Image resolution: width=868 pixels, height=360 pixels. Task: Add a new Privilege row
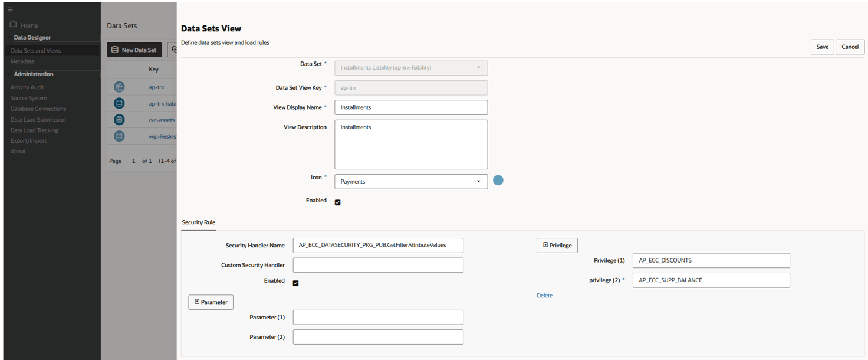557,245
